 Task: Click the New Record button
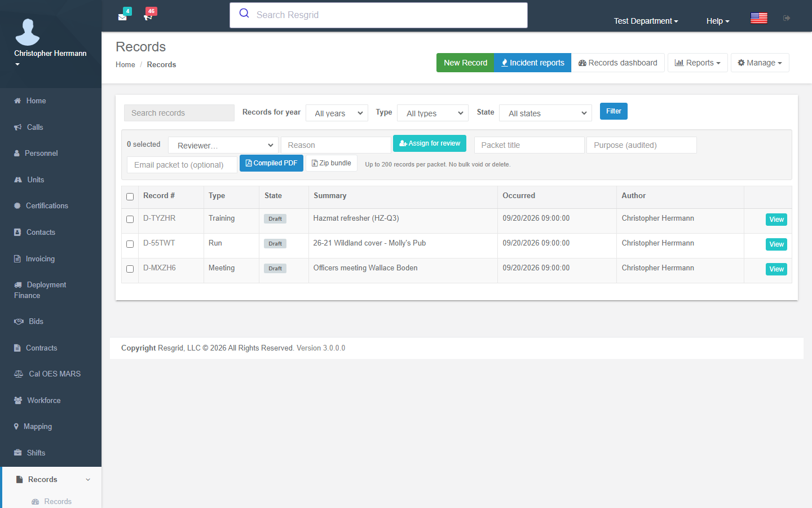click(465, 63)
